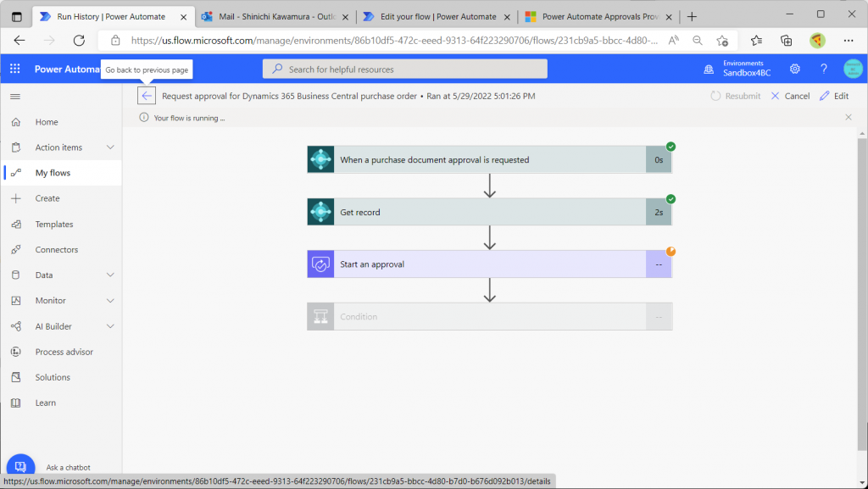
Task: Click the info icon beside 'Your flow is running'
Action: pos(144,117)
